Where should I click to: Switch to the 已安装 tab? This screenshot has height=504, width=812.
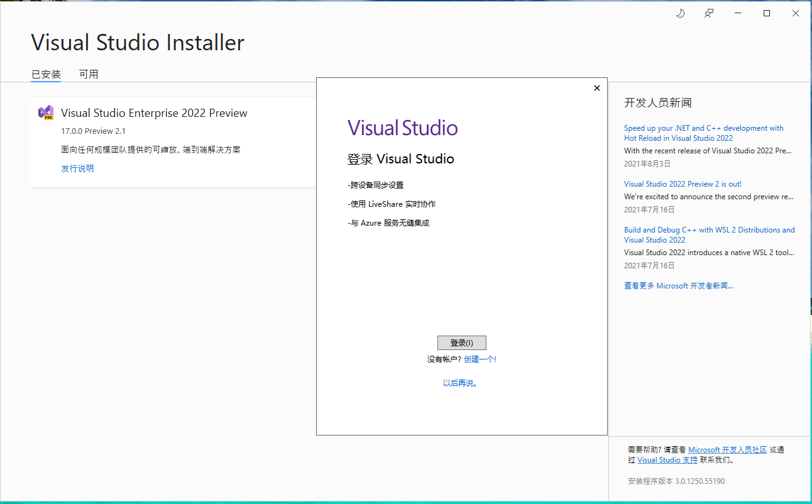tap(46, 74)
